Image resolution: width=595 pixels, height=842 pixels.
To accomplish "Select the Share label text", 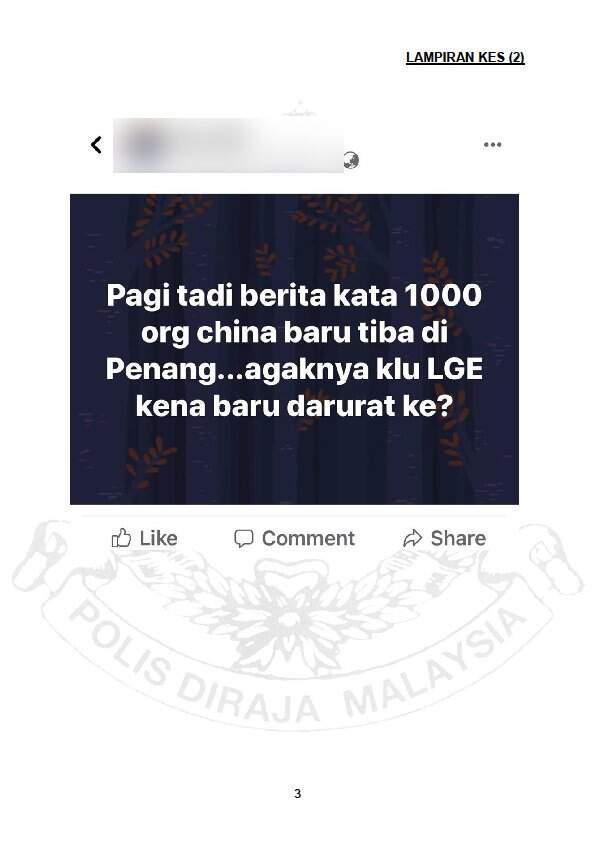I will point(458,538).
